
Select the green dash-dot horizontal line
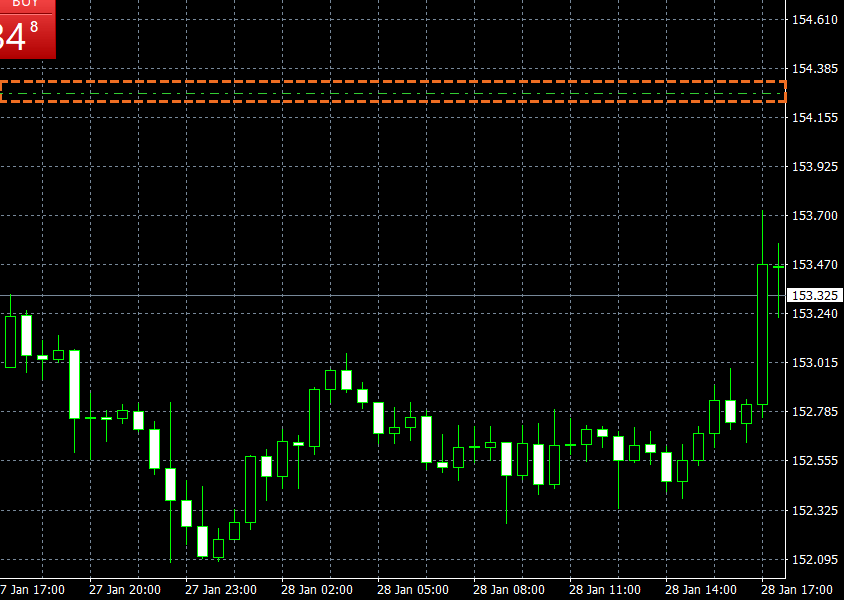[393, 93]
